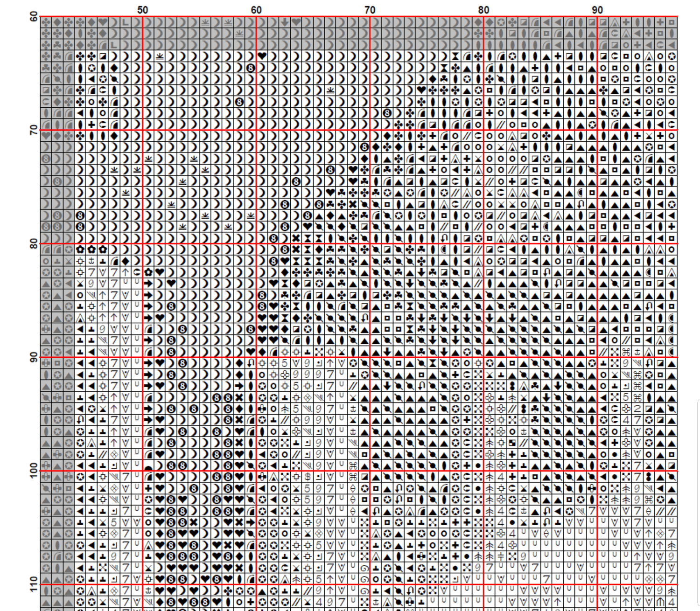700x611 pixels.
Task: Click column ruler label 90 at top
Action: (x=597, y=10)
